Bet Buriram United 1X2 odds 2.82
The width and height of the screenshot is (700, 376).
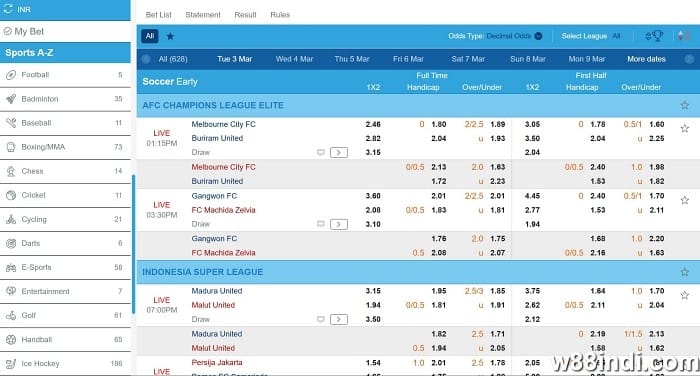pos(373,138)
